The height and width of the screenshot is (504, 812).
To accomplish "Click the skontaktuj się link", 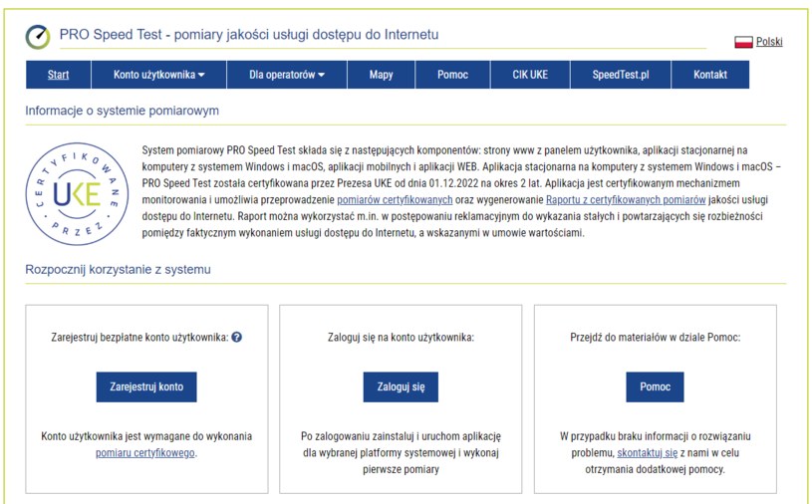I will [648, 453].
